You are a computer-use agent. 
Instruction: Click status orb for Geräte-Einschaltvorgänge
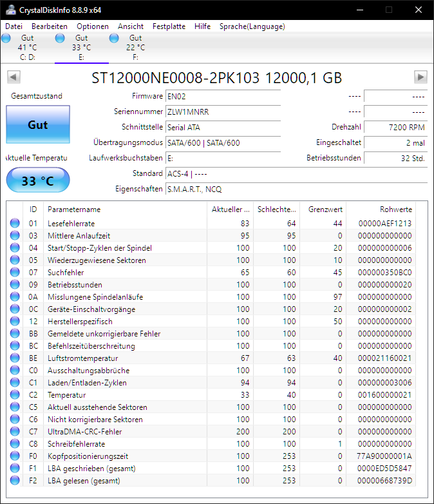[x=15, y=309]
